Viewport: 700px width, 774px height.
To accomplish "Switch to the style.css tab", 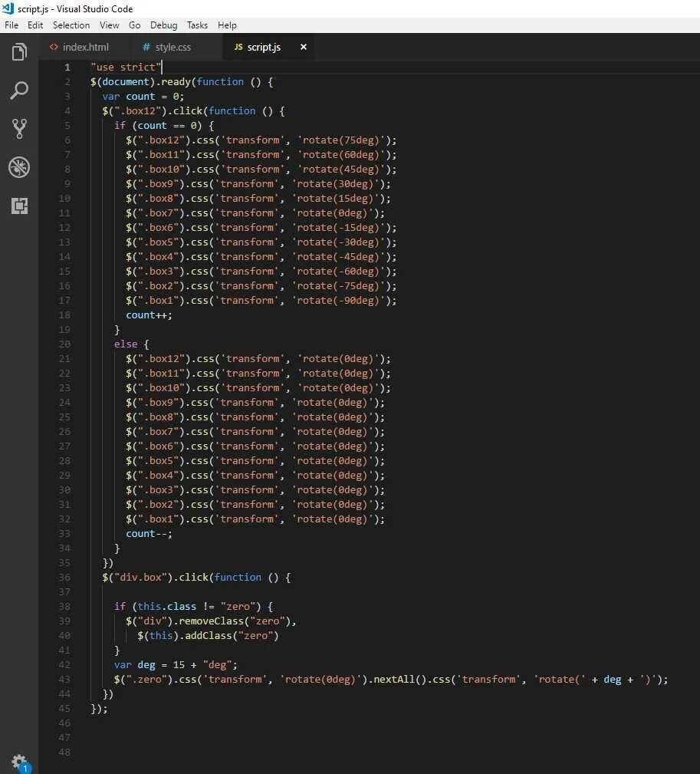I will click(x=173, y=47).
